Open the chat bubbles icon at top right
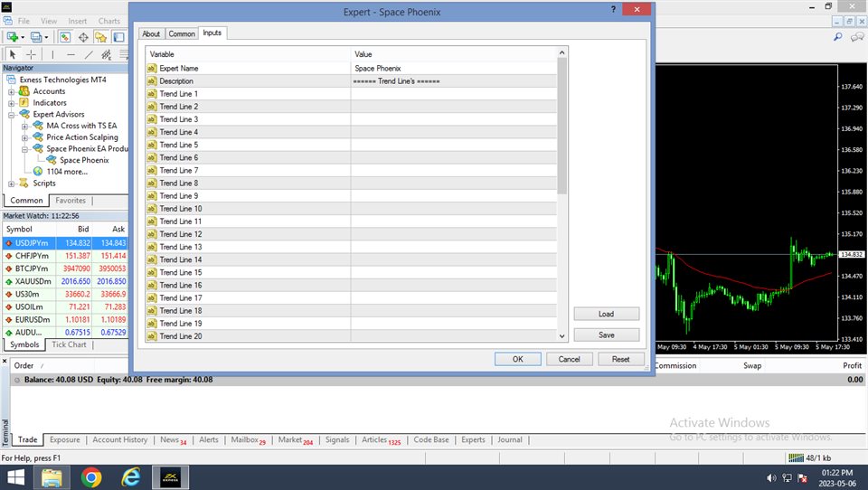 pos(857,37)
